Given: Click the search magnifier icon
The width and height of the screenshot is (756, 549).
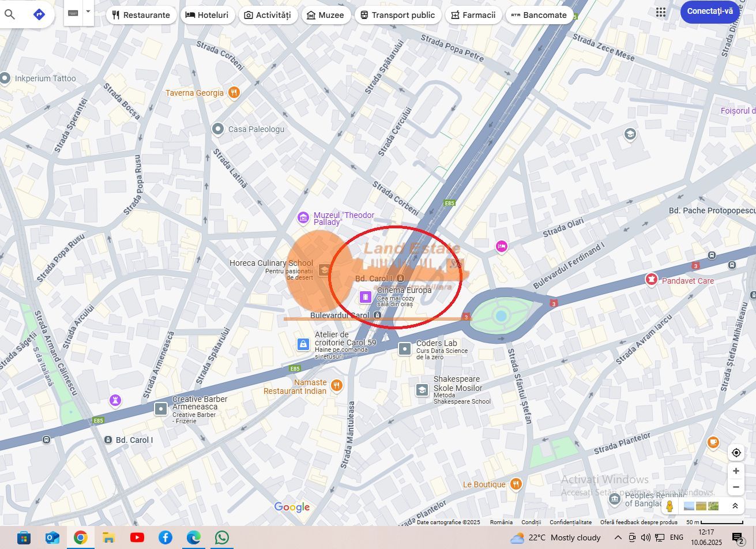Looking at the screenshot, I should click(9, 14).
